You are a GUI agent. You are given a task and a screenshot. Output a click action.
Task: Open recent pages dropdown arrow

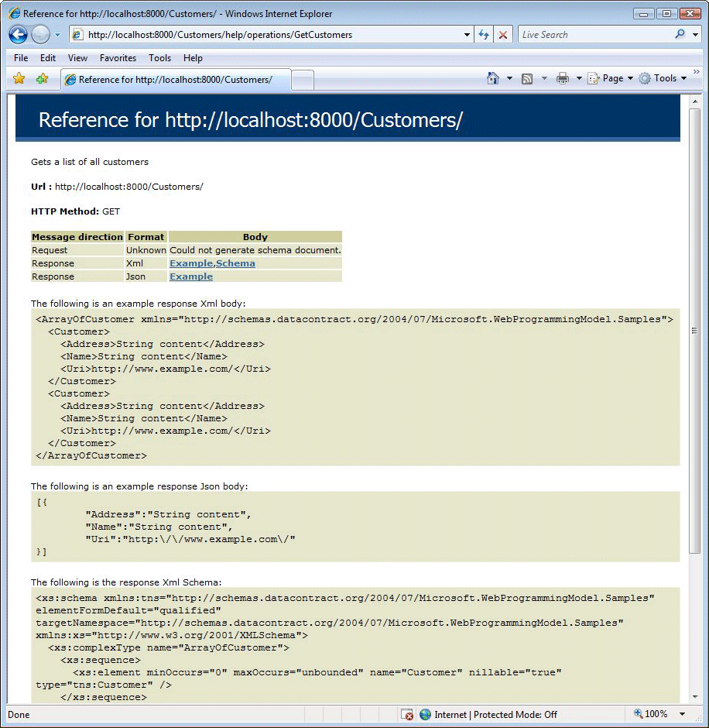point(57,34)
